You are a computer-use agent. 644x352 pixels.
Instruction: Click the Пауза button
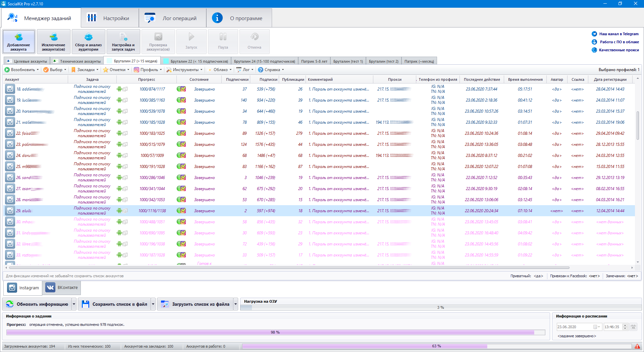point(223,42)
